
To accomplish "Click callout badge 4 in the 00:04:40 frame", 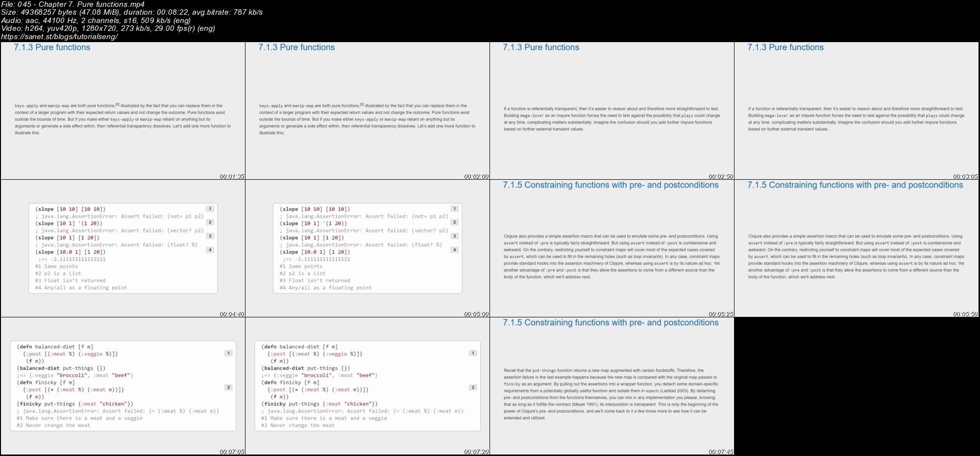I will [210, 250].
